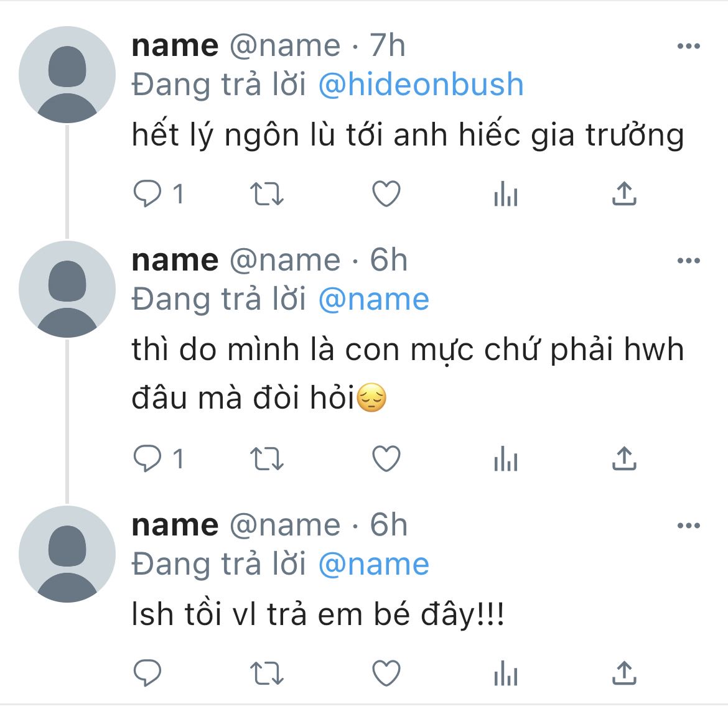Like the "thì do mình" tweet
This screenshot has width=728, height=709.
click(x=386, y=460)
